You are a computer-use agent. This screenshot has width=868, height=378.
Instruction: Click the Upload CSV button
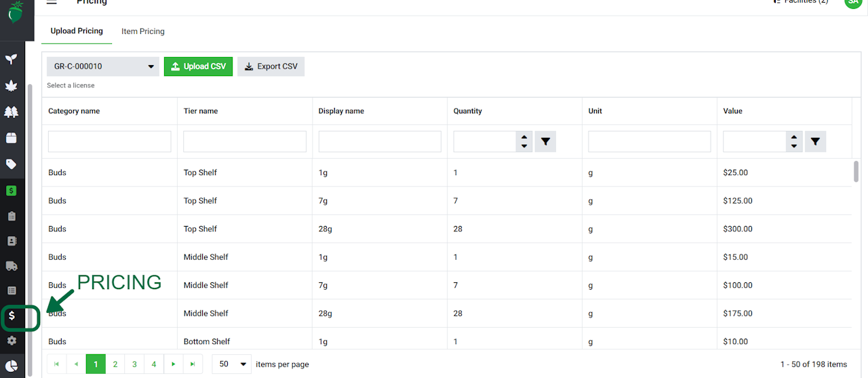199,67
